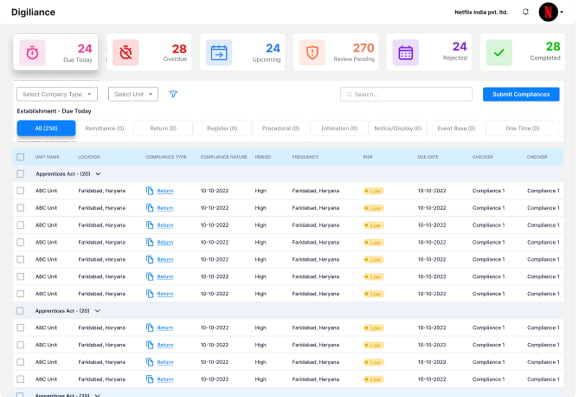Switch to the Event Base (0) tab
The height and width of the screenshot is (397, 576).
click(x=457, y=128)
